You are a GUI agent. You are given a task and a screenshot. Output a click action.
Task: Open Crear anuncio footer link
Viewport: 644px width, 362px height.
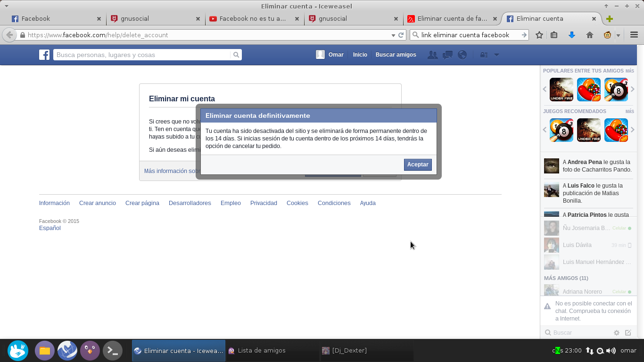(98, 203)
